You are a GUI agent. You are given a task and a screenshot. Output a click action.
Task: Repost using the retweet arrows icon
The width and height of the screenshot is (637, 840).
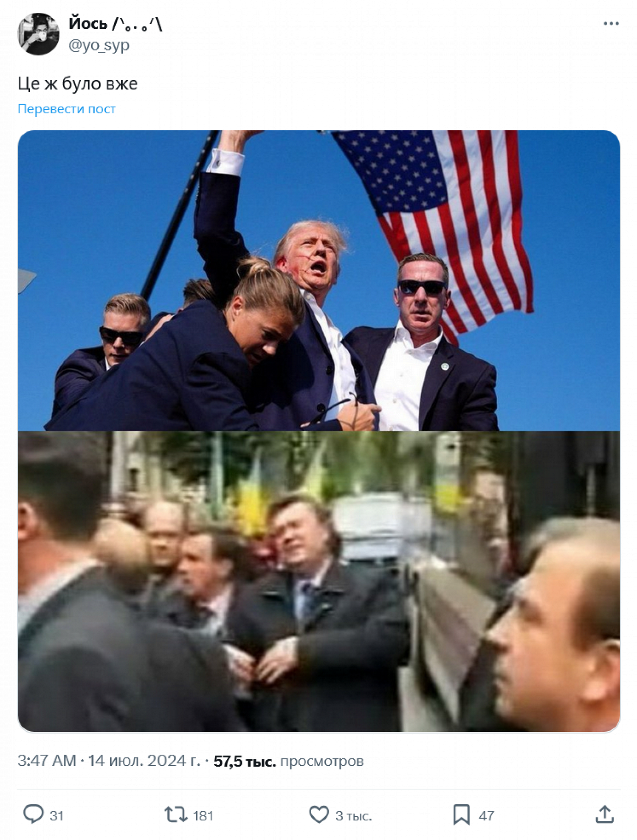[x=176, y=815]
